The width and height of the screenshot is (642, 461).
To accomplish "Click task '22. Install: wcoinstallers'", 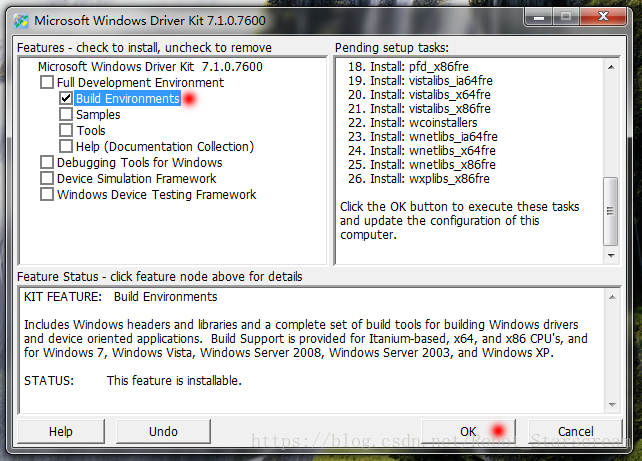I will coord(413,122).
